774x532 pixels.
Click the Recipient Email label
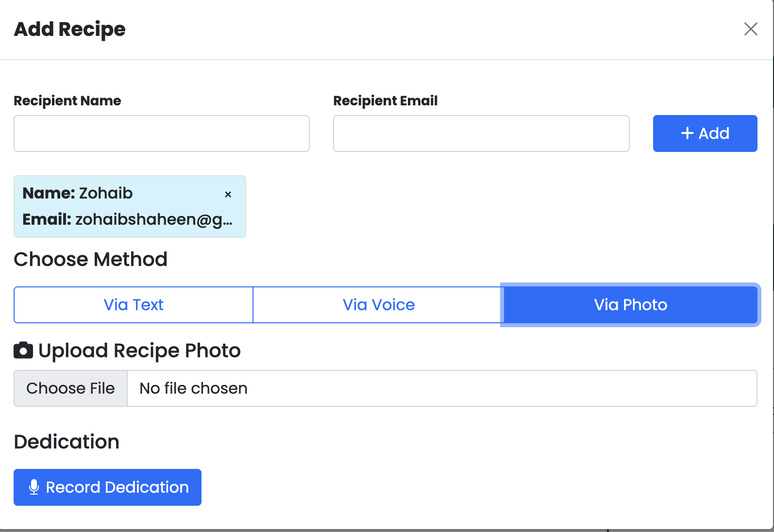(x=385, y=101)
